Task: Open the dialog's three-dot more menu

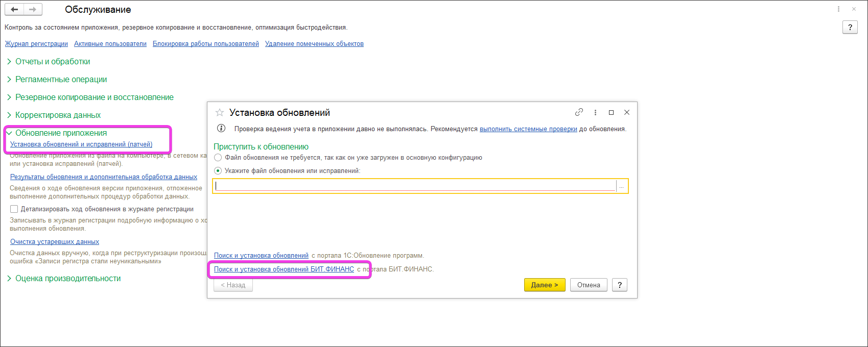Action: point(595,112)
